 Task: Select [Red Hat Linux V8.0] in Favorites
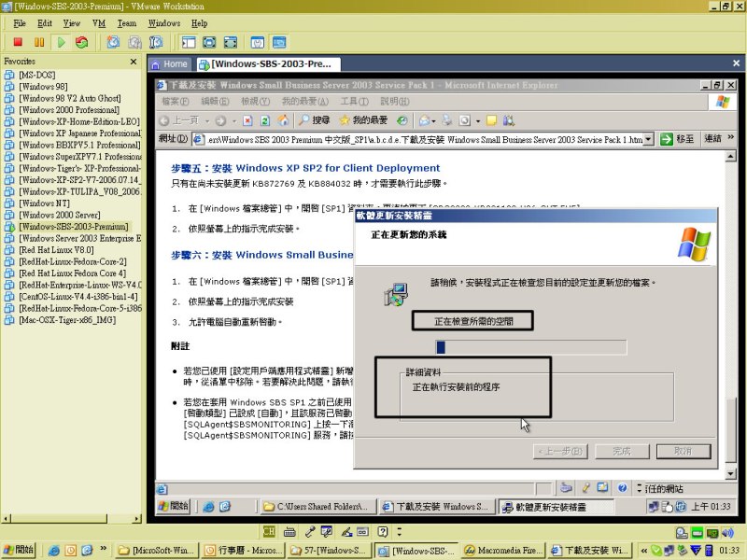(56, 250)
